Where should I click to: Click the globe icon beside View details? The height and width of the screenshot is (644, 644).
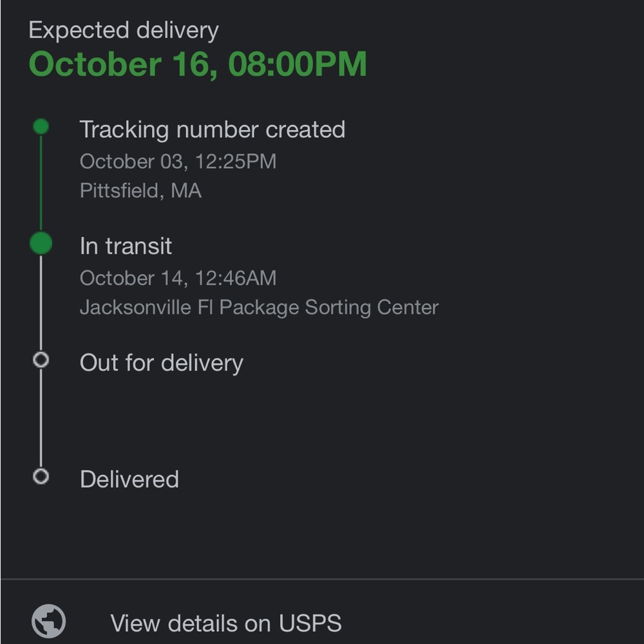(x=48, y=622)
